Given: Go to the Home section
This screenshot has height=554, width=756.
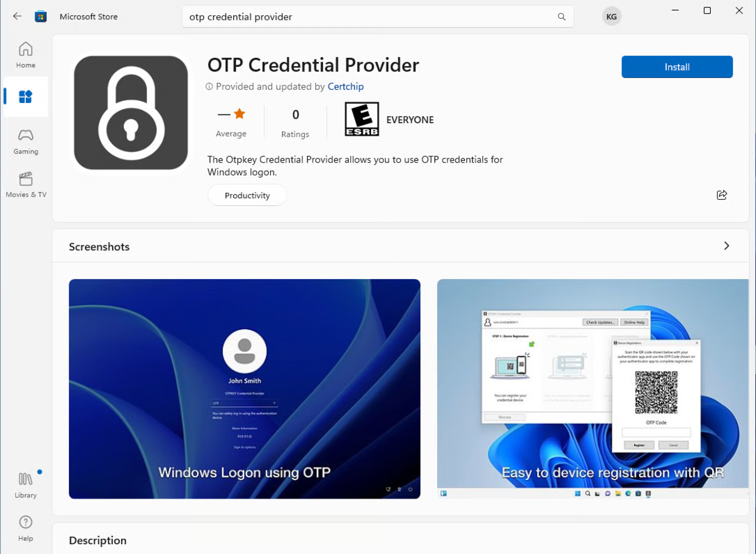Looking at the screenshot, I should coord(25,55).
